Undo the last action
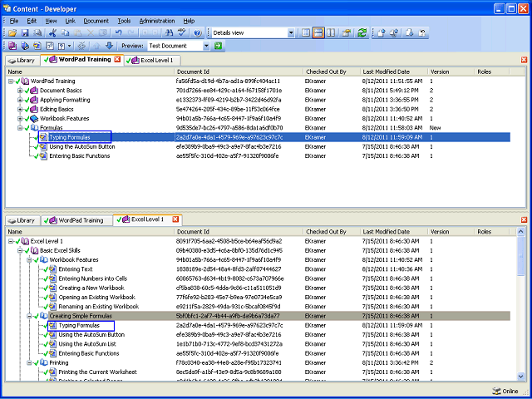 118,33
